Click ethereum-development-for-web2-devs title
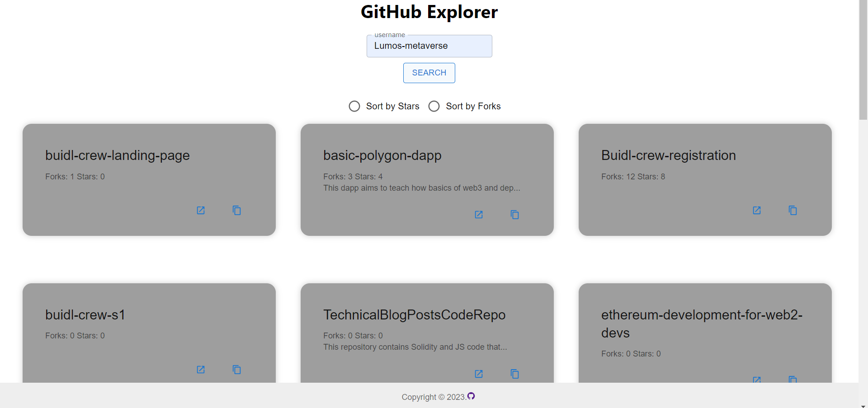The width and height of the screenshot is (868, 408). pos(702,324)
